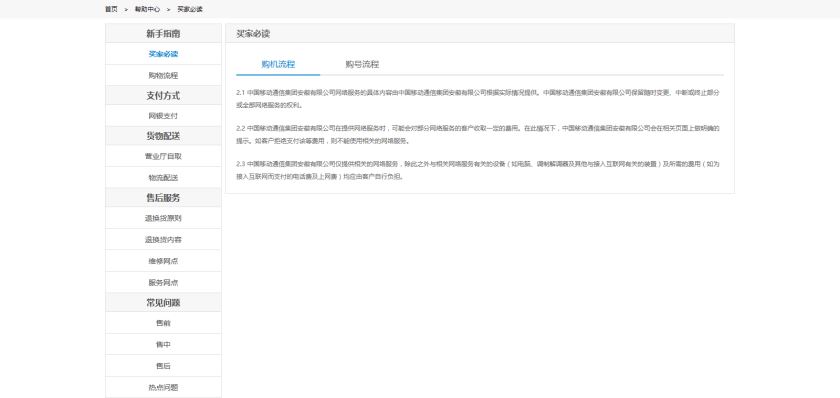Open 热点问题 in the sidebar
The height and width of the screenshot is (398, 840).
pyautogui.click(x=163, y=387)
